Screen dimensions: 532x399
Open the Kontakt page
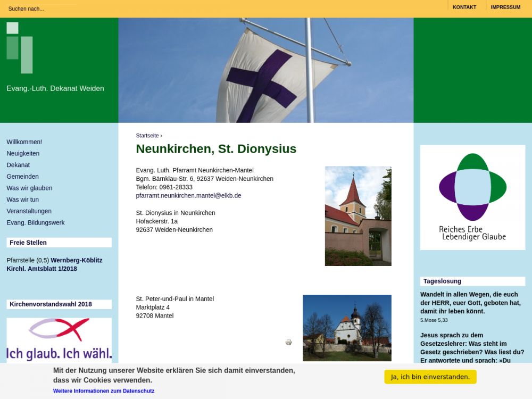(464, 7)
